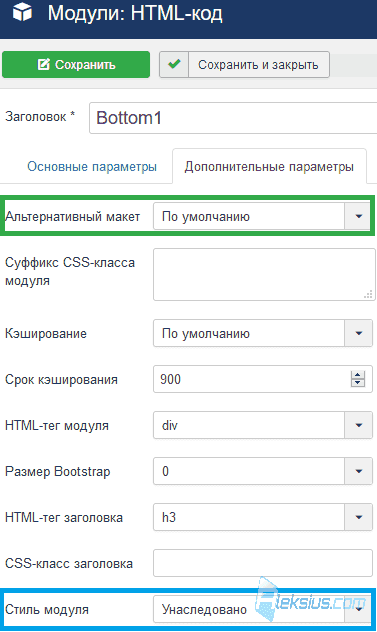377x632 pixels.
Task: Click into Суффикс CSS-класса модуля text area
Action: coord(264,274)
